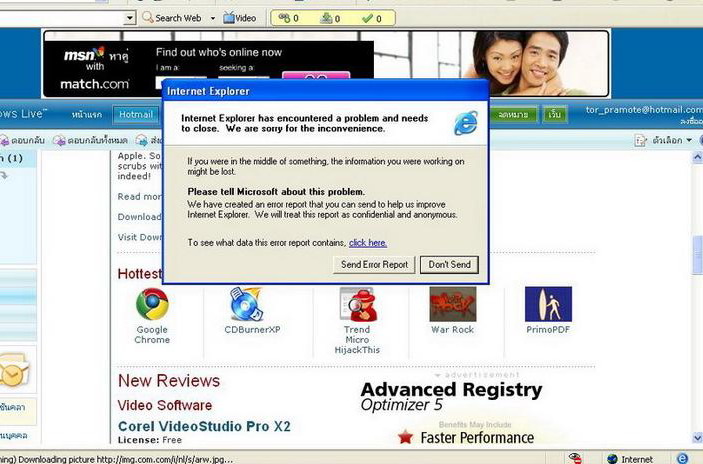Click the Video toolbar button

(240, 18)
